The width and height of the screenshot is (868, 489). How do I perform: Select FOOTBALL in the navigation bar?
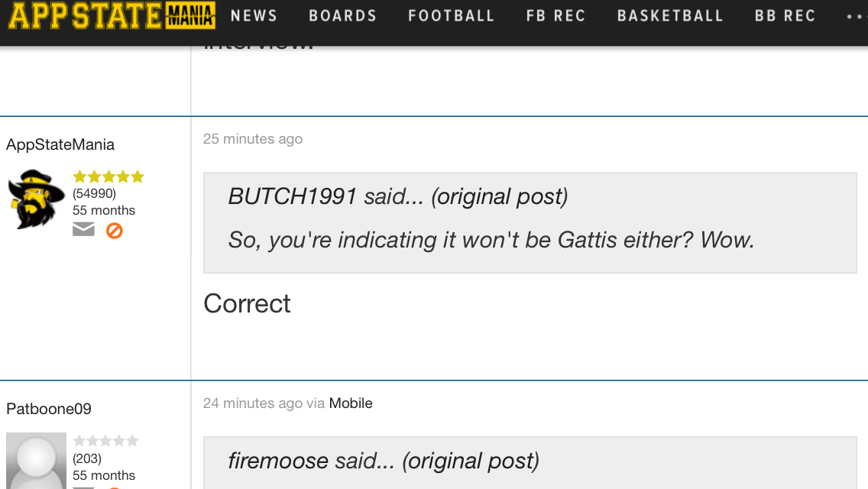tap(451, 16)
